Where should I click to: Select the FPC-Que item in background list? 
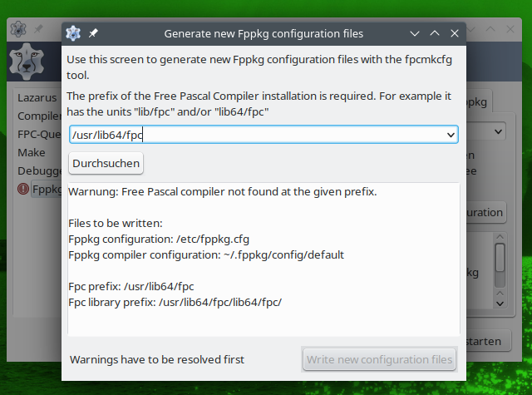coord(39,135)
